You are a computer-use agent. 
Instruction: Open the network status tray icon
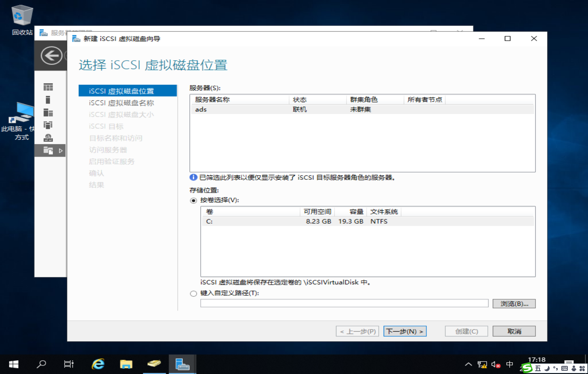click(x=482, y=364)
